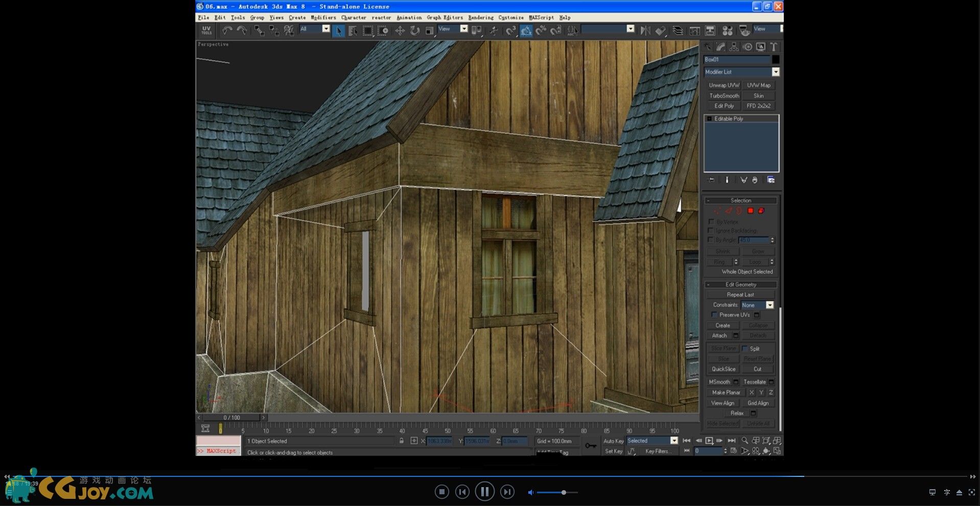This screenshot has width=980, height=506.
Task: Toggle By Angle checkbox
Action: [710, 239]
